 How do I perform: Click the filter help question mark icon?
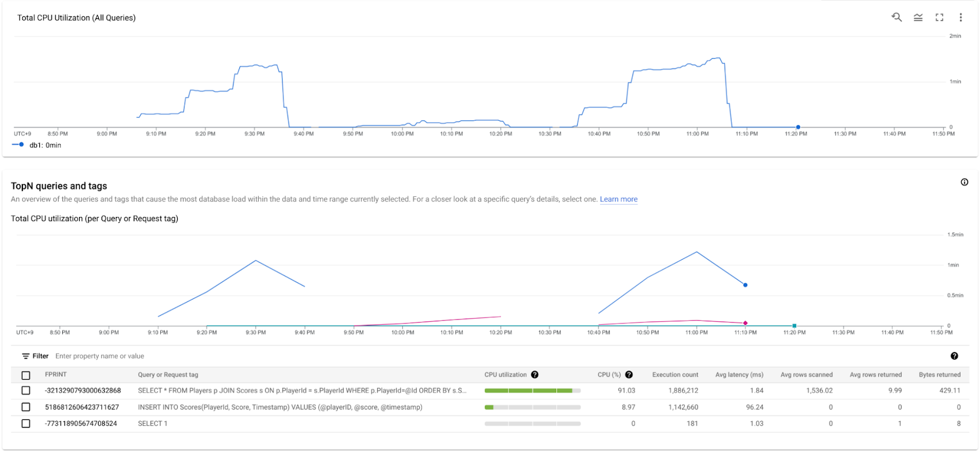(x=954, y=356)
